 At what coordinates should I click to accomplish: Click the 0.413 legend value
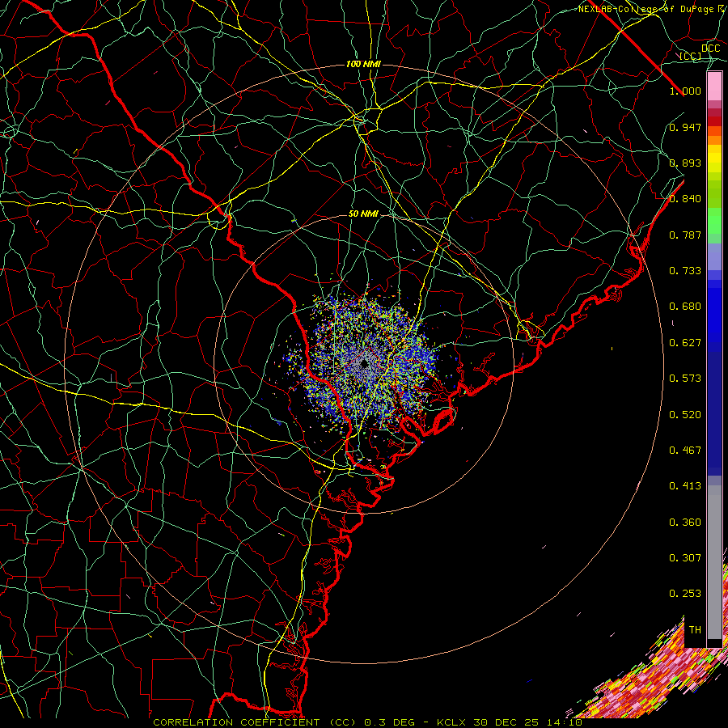(685, 486)
